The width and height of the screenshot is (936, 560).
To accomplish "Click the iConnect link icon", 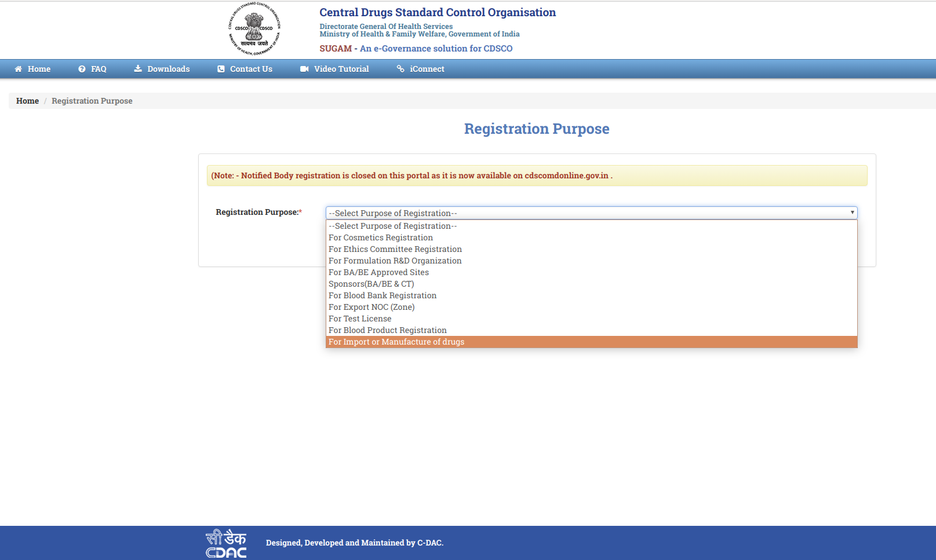I will pos(400,69).
